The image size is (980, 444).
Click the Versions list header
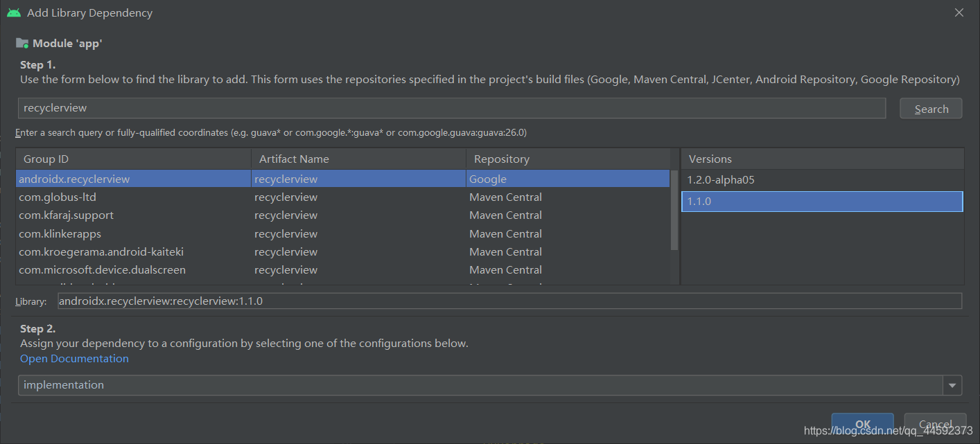823,159
